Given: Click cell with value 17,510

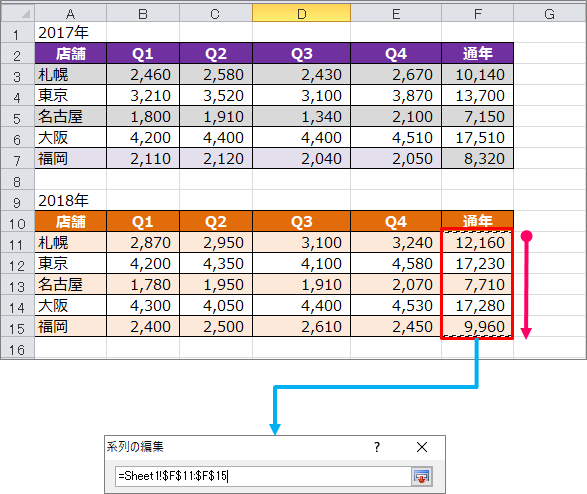Looking at the screenshot, I should pyautogui.click(x=478, y=137).
